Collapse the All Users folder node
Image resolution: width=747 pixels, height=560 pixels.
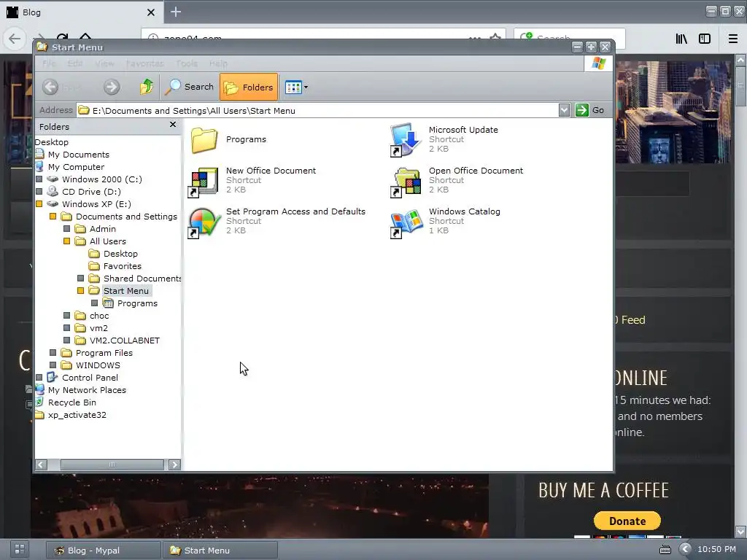click(x=66, y=241)
